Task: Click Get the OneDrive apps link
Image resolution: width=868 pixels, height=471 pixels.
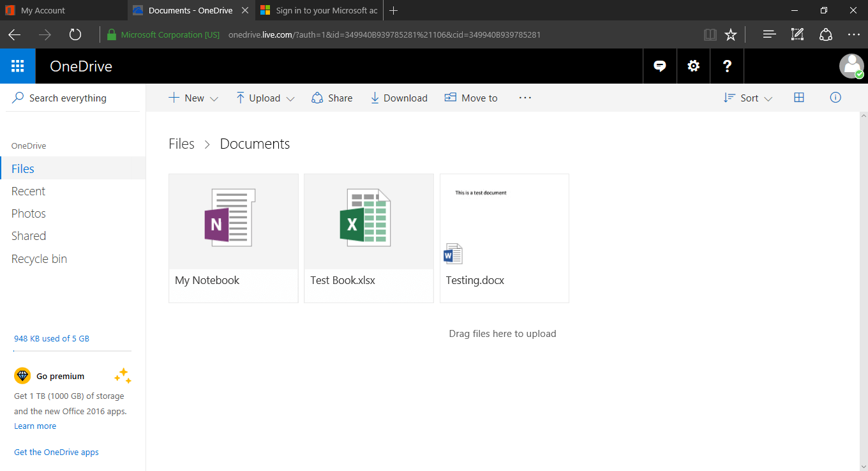Action: point(56,452)
